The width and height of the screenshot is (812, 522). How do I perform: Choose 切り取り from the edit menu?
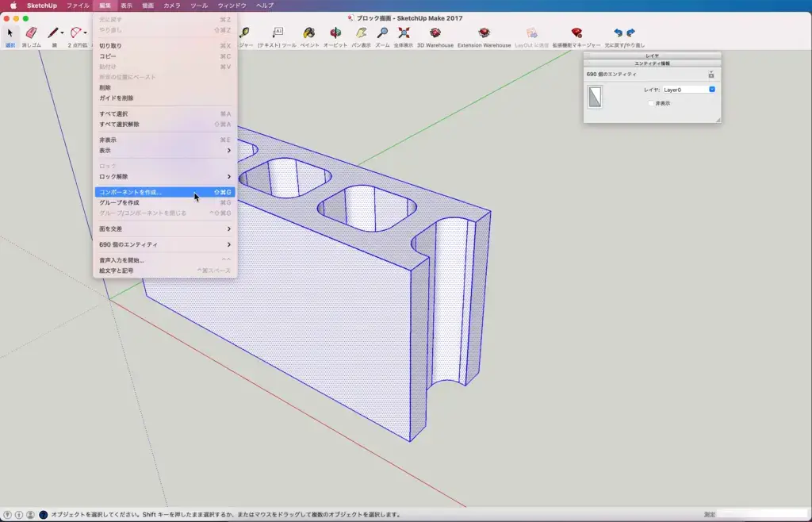[x=165, y=46]
